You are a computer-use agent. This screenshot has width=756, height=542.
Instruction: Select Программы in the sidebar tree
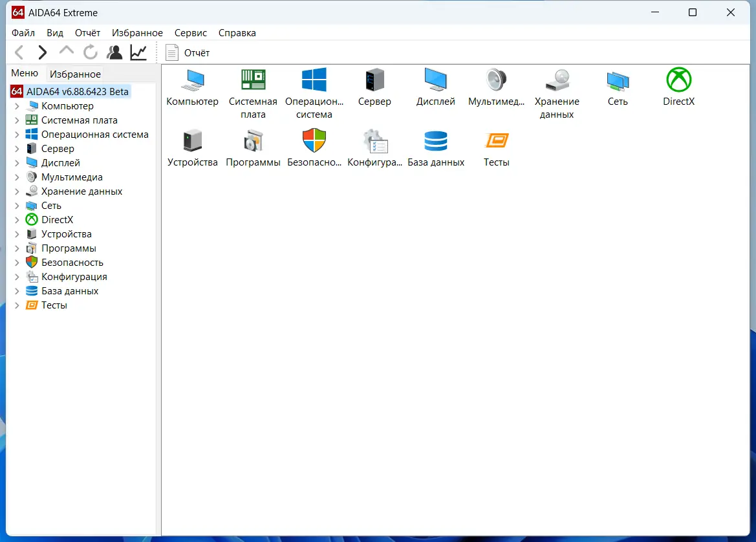[x=69, y=248]
